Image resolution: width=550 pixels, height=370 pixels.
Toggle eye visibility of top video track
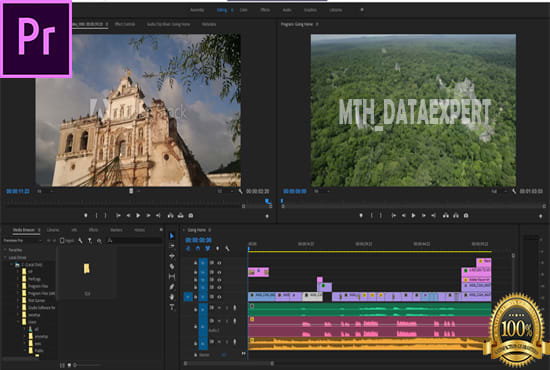[x=220, y=263]
